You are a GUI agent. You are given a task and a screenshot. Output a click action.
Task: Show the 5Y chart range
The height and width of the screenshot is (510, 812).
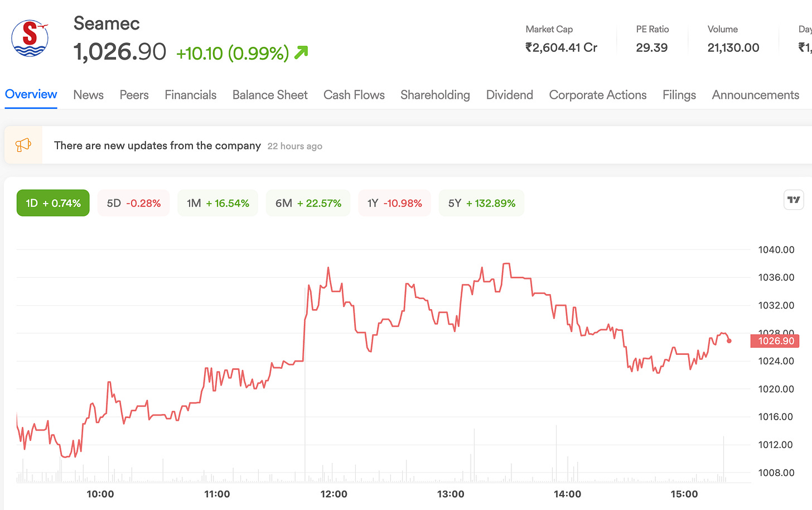pyautogui.click(x=482, y=203)
